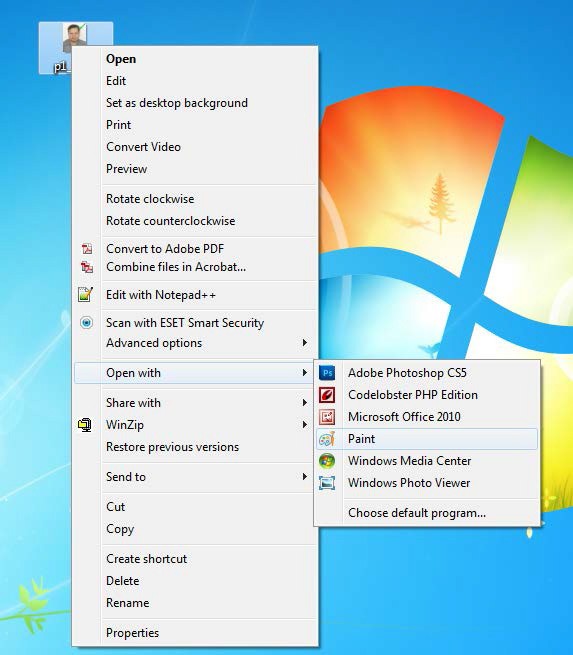This screenshot has height=655, width=573.
Task: Open the image with Microsoft Office 2010
Action: pyautogui.click(x=427, y=417)
